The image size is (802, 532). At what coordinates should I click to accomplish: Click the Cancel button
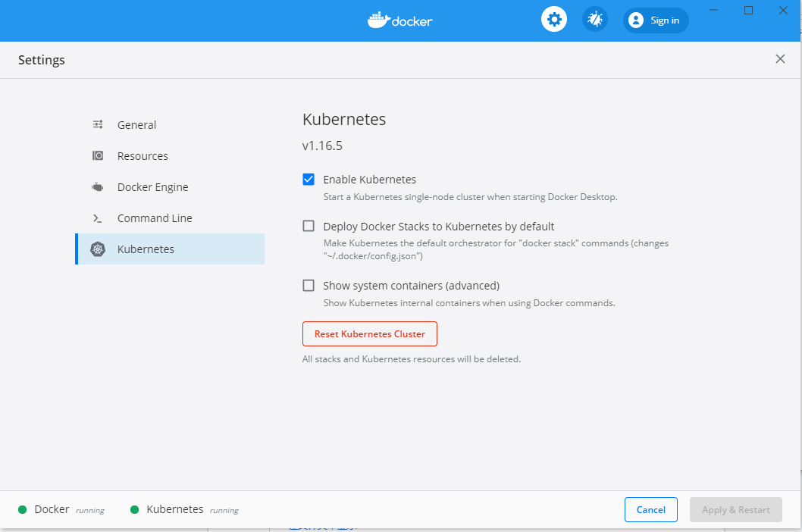651,510
